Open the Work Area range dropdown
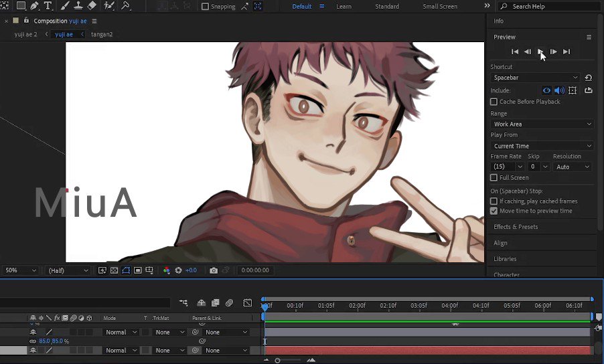604x364 pixels. click(x=542, y=124)
